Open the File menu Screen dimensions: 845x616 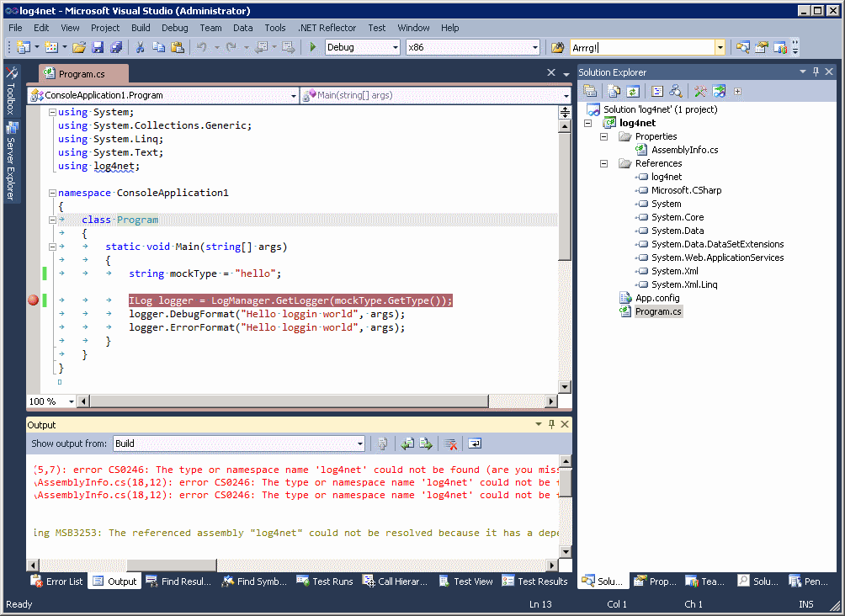pos(15,28)
